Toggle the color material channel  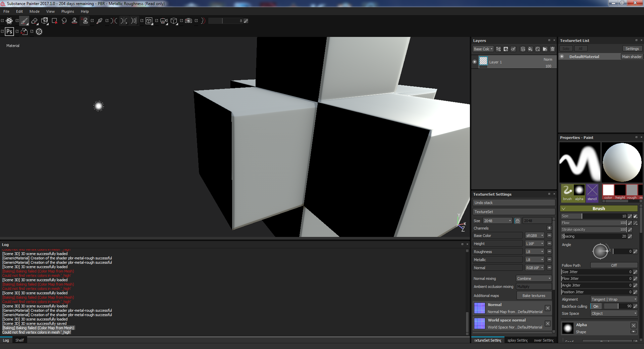click(x=608, y=192)
